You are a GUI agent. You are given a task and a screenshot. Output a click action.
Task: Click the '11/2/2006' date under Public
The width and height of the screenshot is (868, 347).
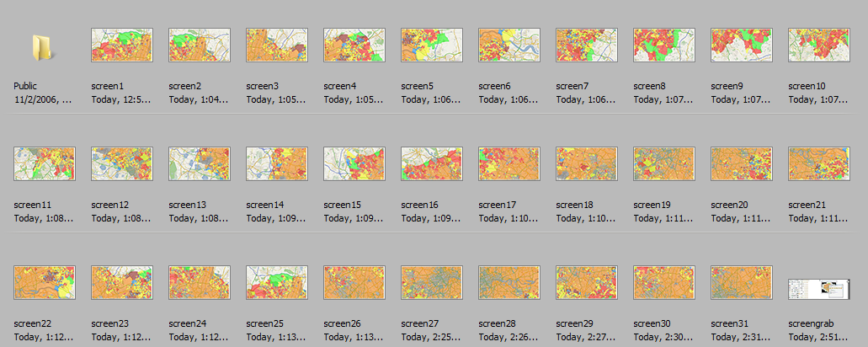coord(43,99)
